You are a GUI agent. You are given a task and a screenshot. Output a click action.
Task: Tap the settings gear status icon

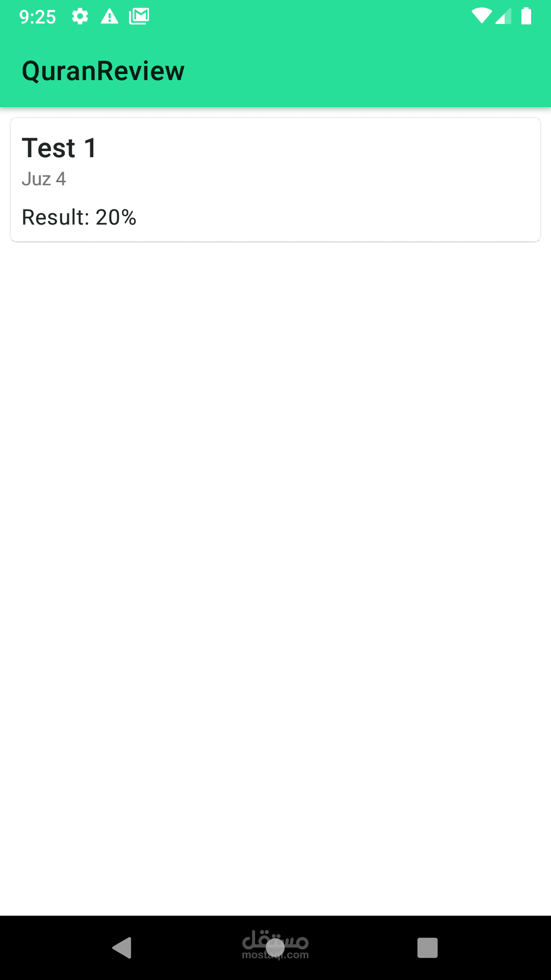click(x=80, y=17)
